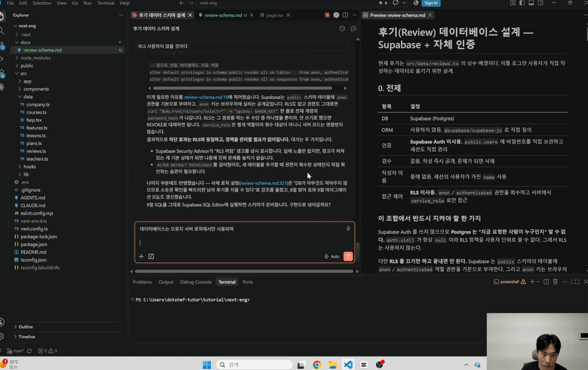Go back with the navigation arrow
The width and height of the screenshot is (588, 370).
pos(181,3)
